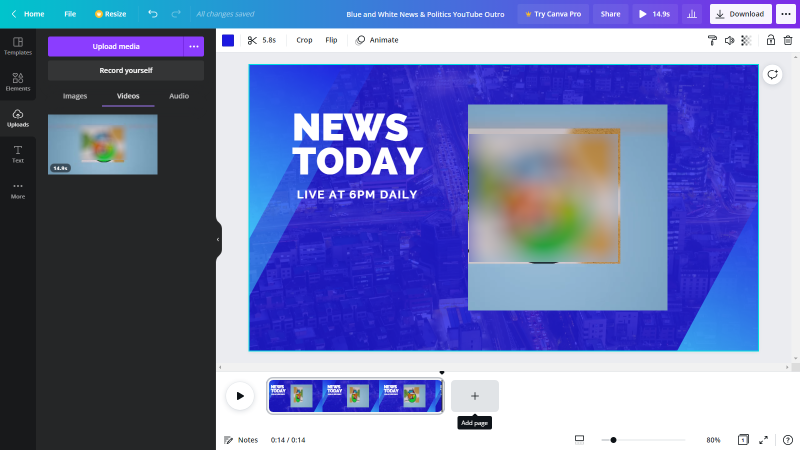Toggle the lock icon
Image resolution: width=800 pixels, height=450 pixels.
coord(770,40)
